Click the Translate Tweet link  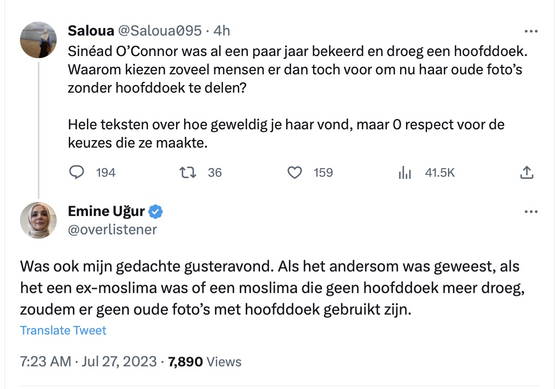coord(63,330)
